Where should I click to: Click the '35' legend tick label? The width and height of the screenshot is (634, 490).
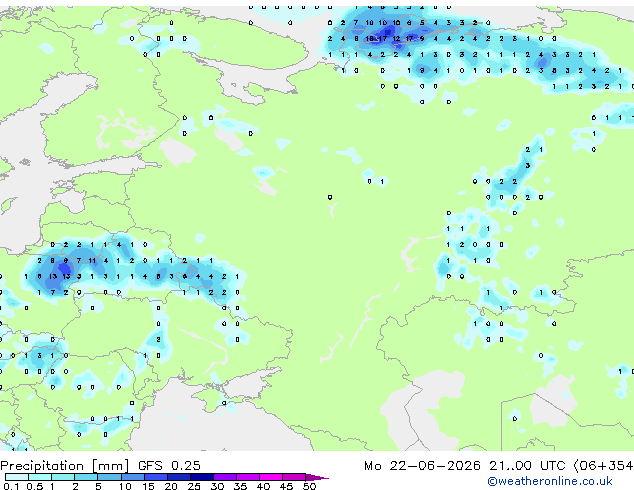[x=240, y=486]
